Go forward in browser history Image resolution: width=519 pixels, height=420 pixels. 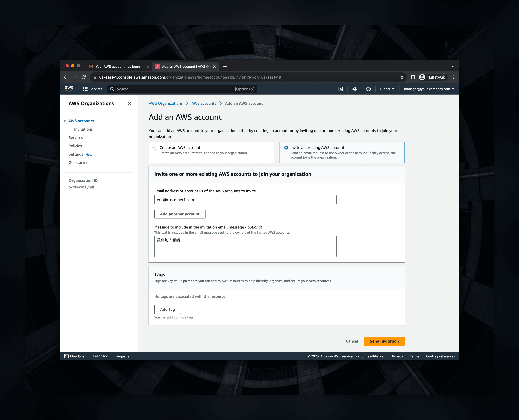[75, 77]
